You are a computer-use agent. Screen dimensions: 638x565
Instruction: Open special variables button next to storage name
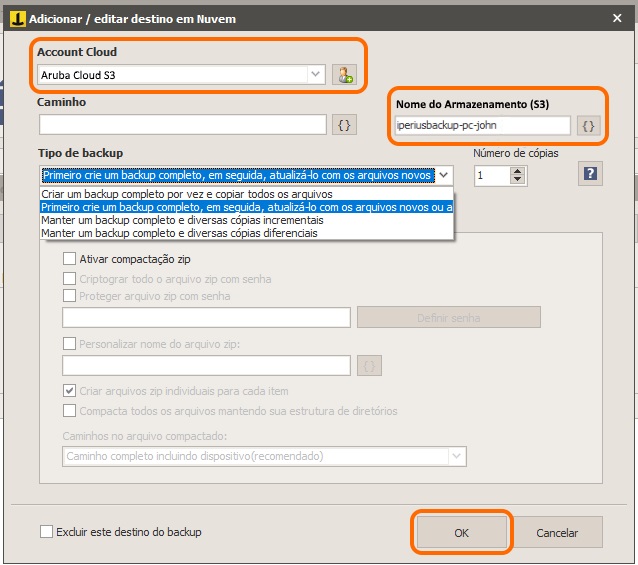(588, 126)
